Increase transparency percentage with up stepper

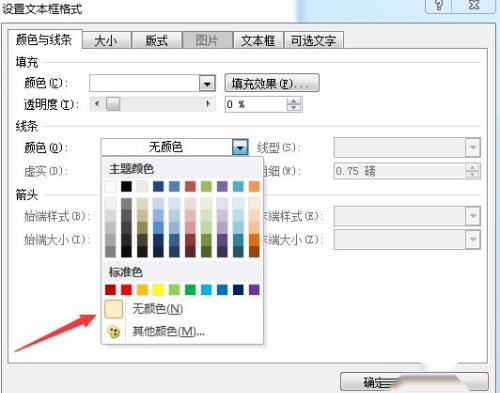point(294,101)
